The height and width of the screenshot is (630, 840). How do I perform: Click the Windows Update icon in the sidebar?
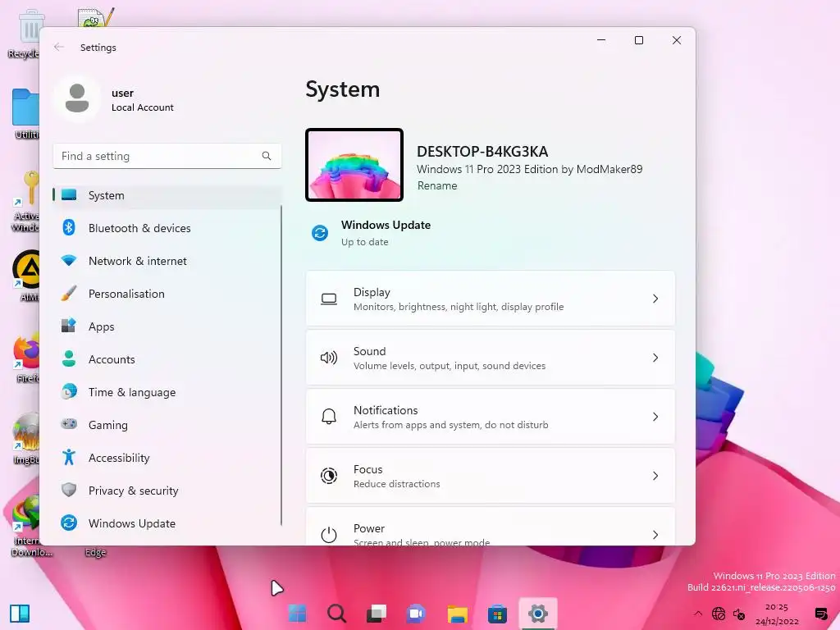coord(69,523)
